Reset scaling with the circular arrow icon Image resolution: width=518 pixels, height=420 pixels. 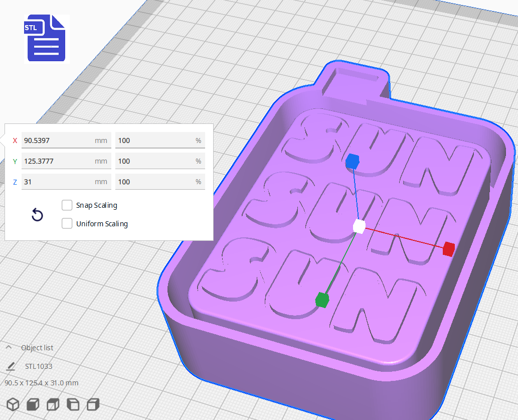point(37,214)
